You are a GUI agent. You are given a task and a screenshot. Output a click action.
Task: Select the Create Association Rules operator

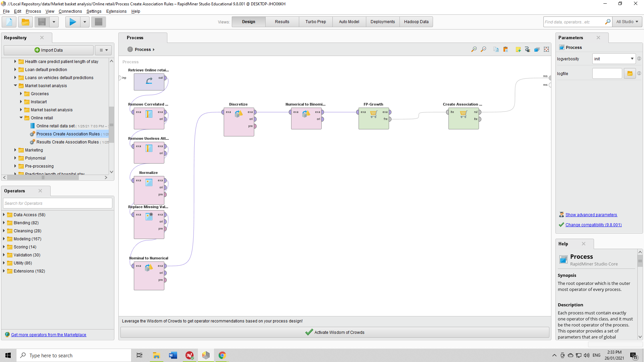point(464,118)
